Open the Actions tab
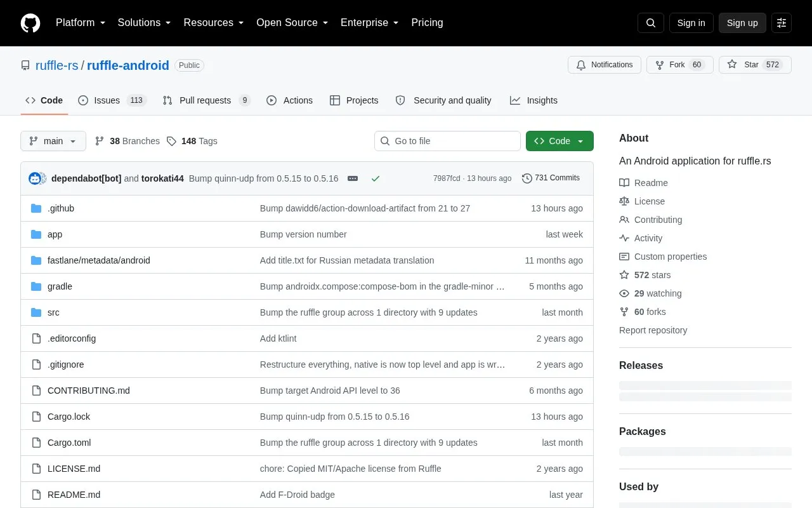The width and height of the screenshot is (812, 508). point(290,100)
